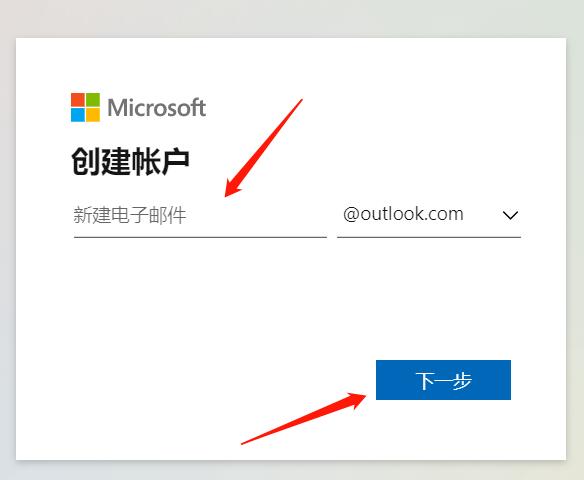Click the red arrow pointing at 下一步
Screen dimensions: 584x480
click(x=304, y=418)
